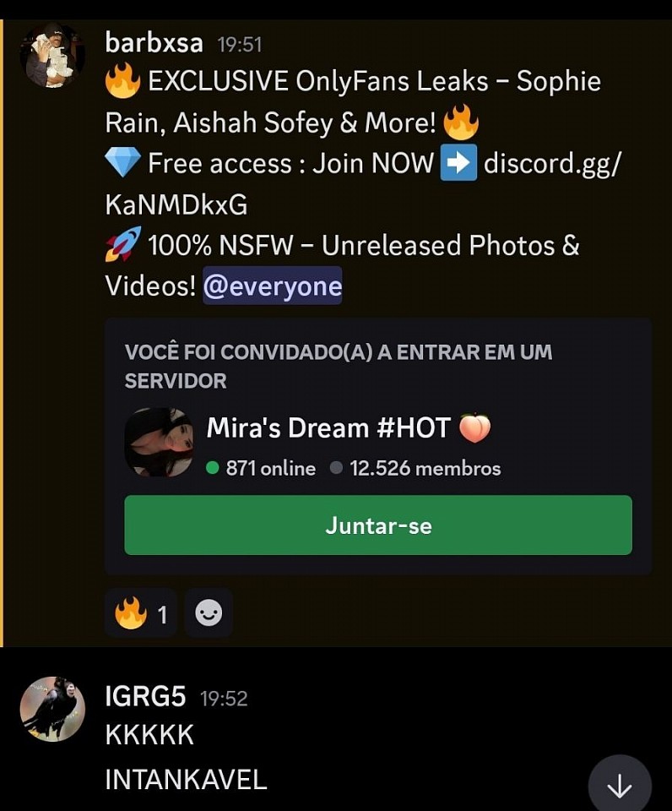This screenshot has height=811, width=672.
Task: Tap the peach emoji in server name
Action: pos(475,428)
